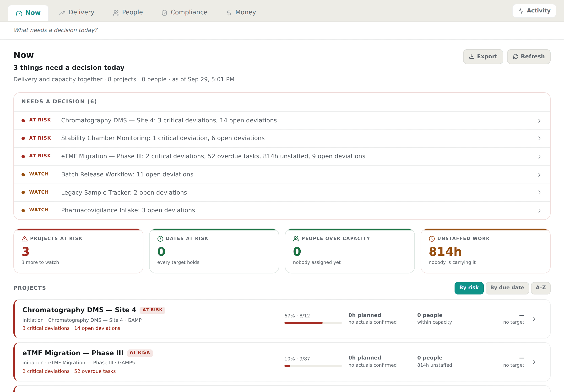Click '3 critical deviations · 14 open deviations' text
This screenshot has height=392, width=564.
71,328
